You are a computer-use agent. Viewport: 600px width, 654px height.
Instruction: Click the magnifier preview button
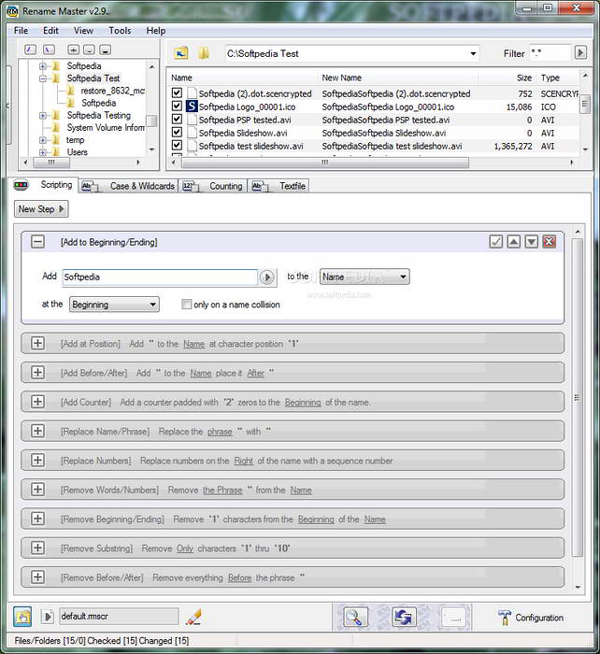(355, 617)
